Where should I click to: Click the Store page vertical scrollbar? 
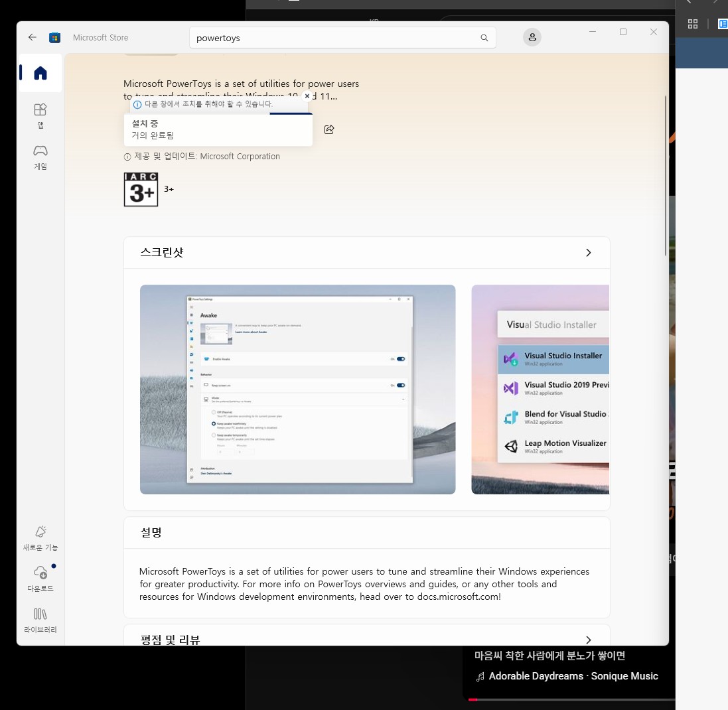click(666, 176)
